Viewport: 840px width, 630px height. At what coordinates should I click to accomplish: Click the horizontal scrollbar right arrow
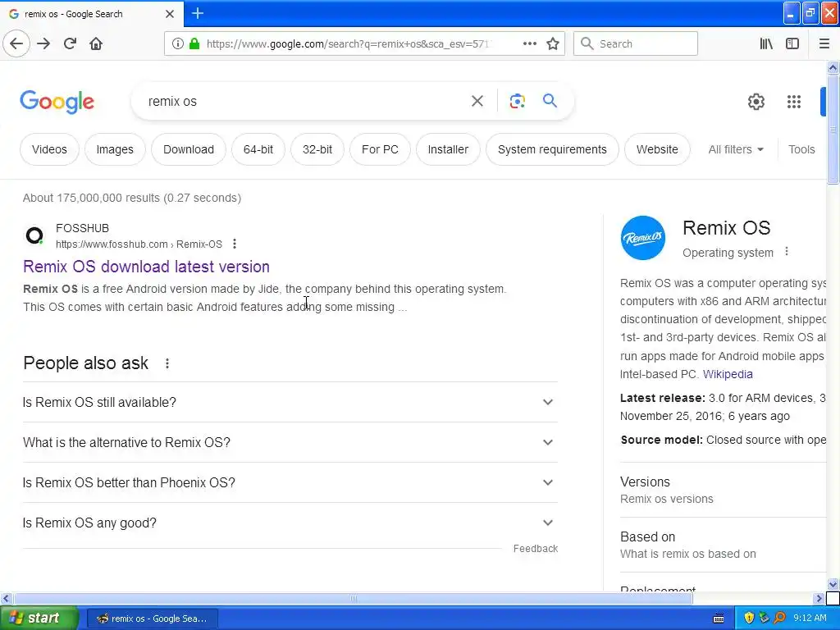tap(818, 598)
